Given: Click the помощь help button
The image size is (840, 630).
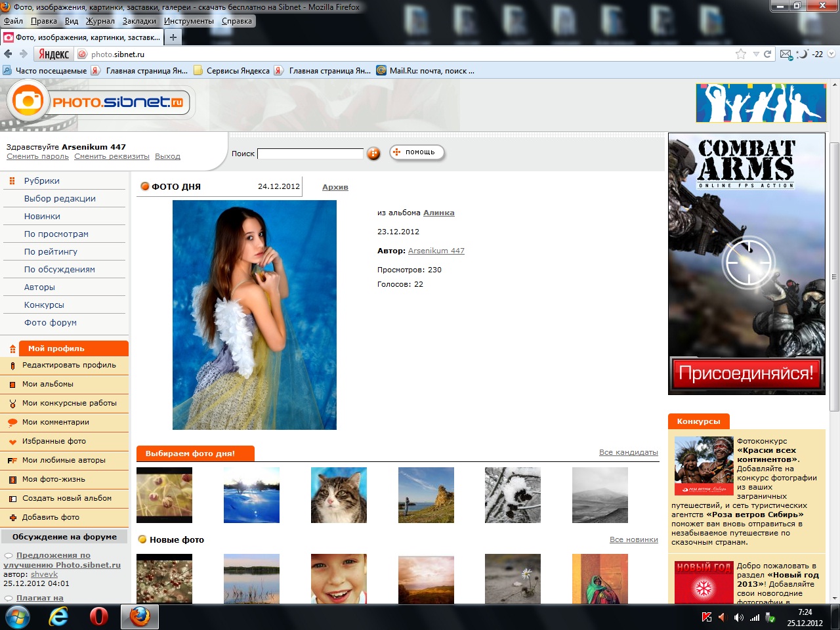Looking at the screenshot, I should click(x=417, y=152).
